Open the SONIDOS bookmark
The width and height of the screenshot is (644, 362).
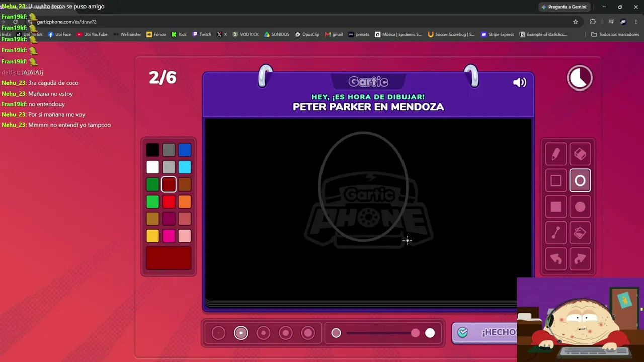coord(277,34)
